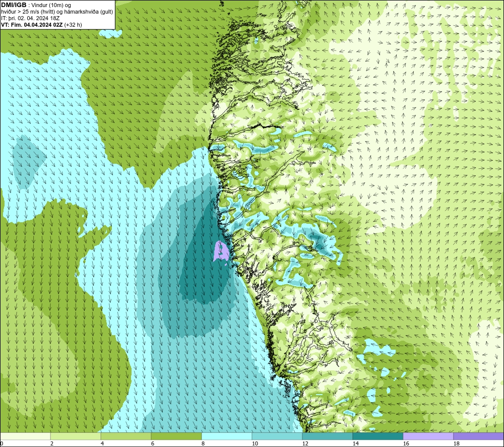
Task: Click the above 18 m/s purple legend swatch
Action: point(479,436)
